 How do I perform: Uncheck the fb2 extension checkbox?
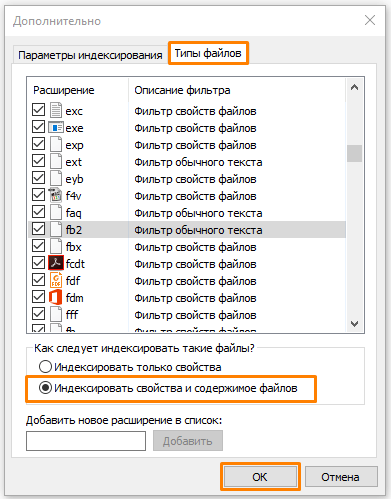[x=38, y=228]
